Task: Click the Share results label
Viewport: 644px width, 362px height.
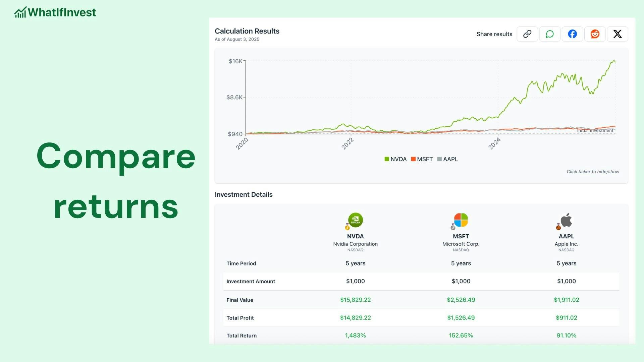Action: pyautogui.click(x=494, y=34)
